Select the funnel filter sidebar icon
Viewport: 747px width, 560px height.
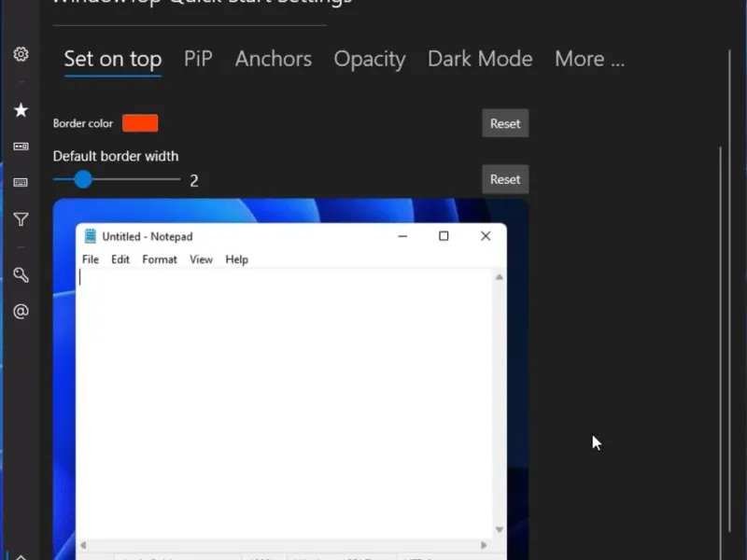coord(21,219)
